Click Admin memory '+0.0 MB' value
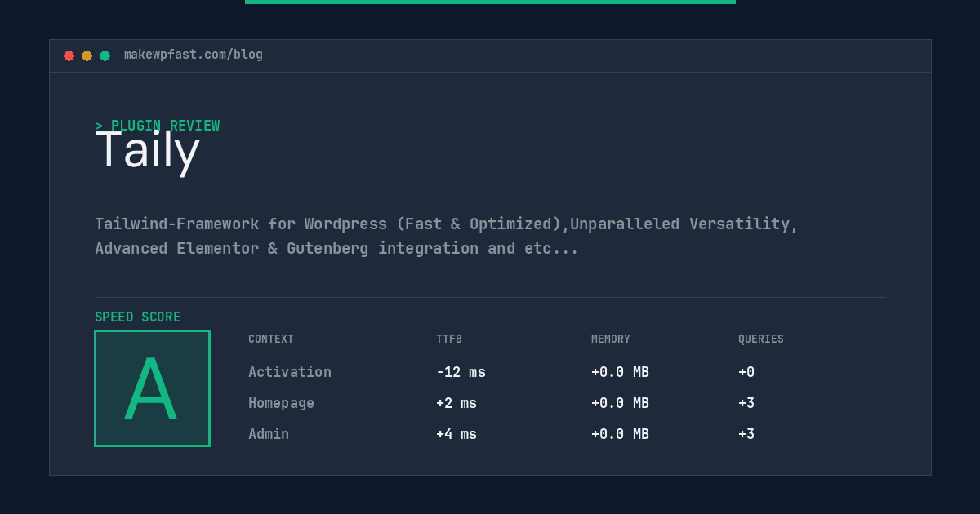 (620, 434)
